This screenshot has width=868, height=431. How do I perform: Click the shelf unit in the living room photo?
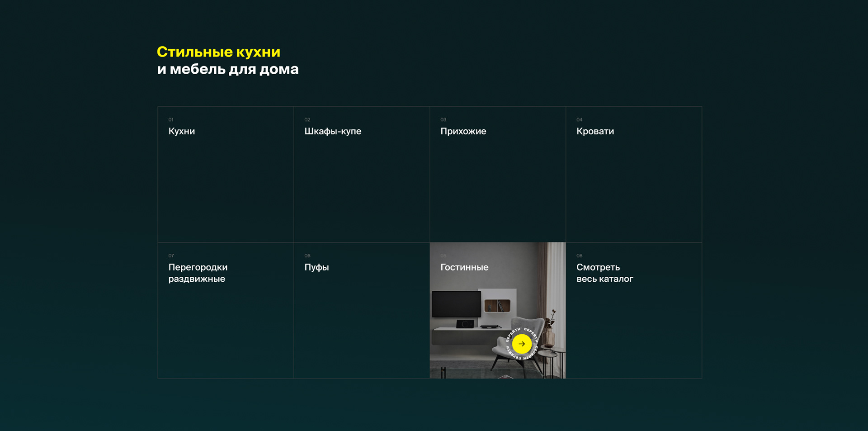497,306
